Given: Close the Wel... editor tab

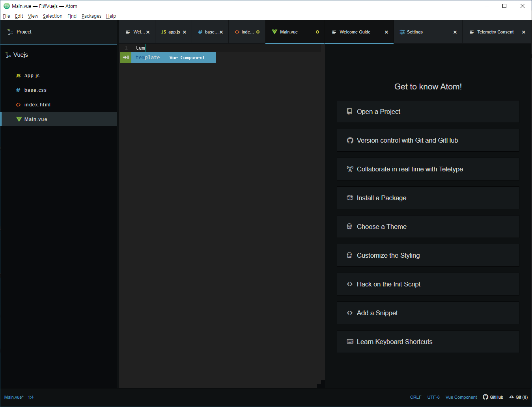Looking at the screenshot, I should (148, 32).
